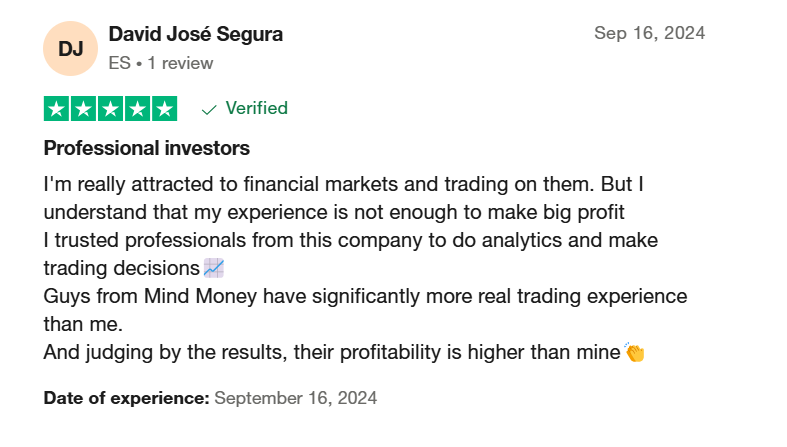This screenshot has height=447, width=787.
Task: Open David José Segura's profile name
Action: click(196, 34)
